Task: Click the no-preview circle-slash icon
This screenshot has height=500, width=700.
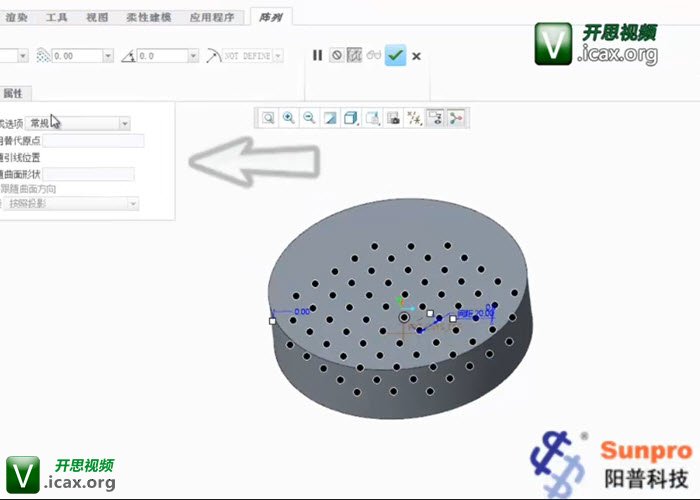Action: coord(337,55)
